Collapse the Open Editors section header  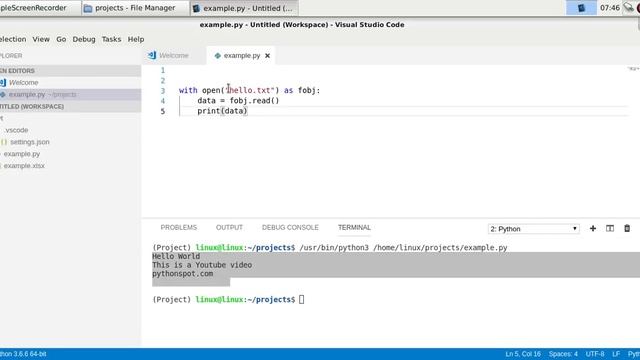70,71
